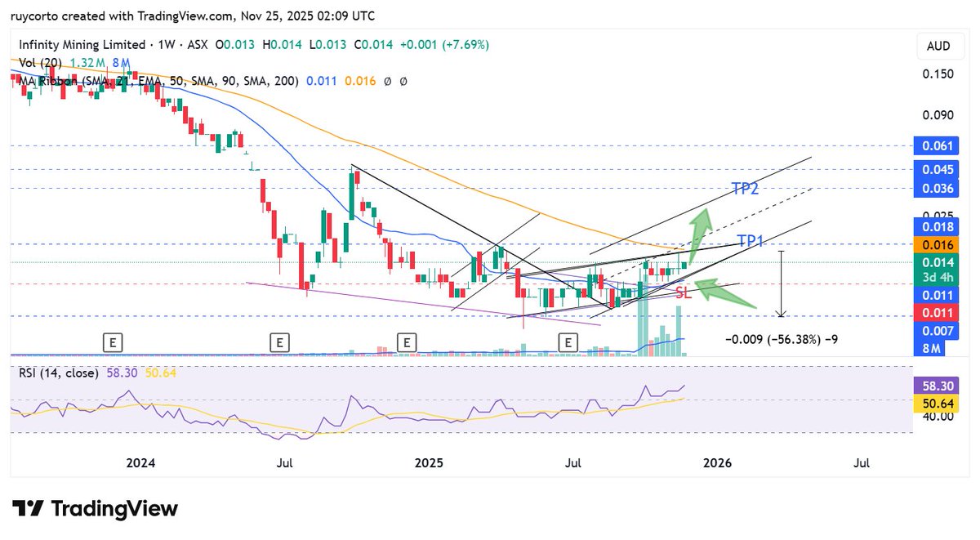Click the 3d 4h candle countdown label
This screenshot has height=540, width=980.
[x=936, y=278]
